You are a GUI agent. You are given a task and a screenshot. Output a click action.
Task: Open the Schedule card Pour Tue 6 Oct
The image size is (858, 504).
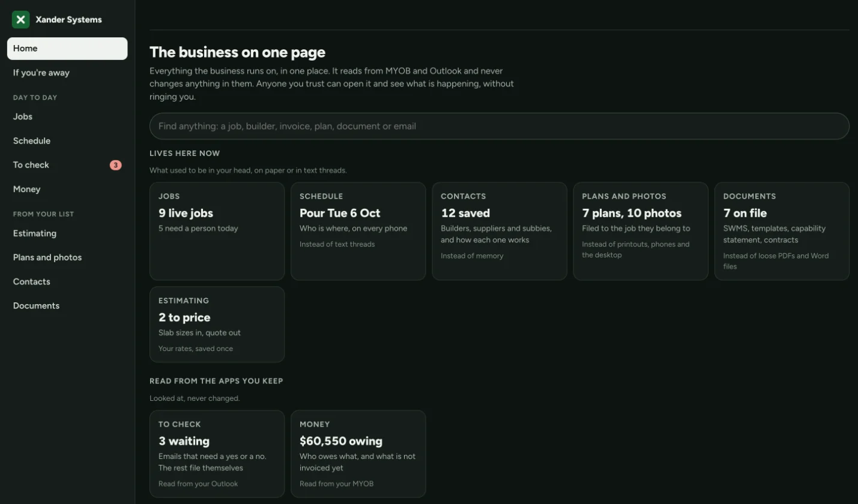tap(358, 231)
